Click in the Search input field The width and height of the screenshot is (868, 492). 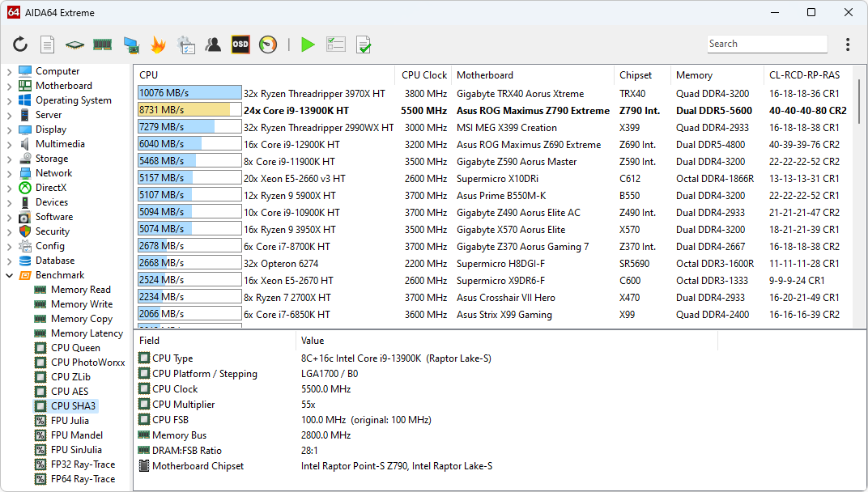pyautogui.click(x=766, y=45)
